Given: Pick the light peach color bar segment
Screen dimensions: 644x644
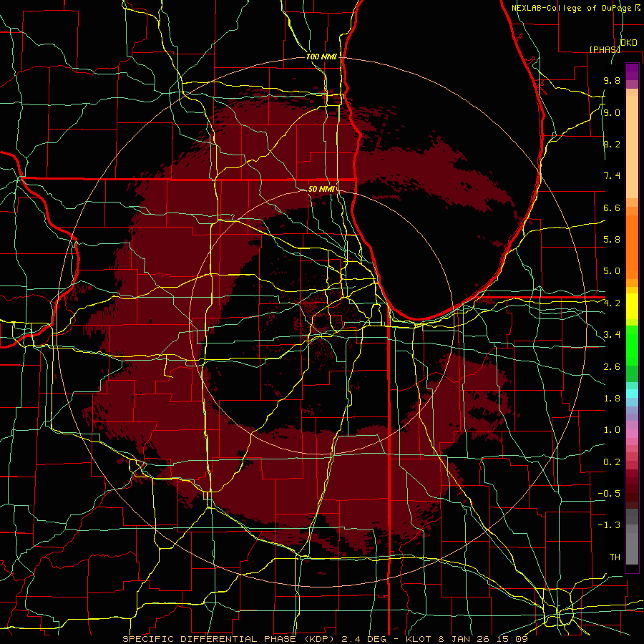Looking at the screenshot, I should [632, 147].
